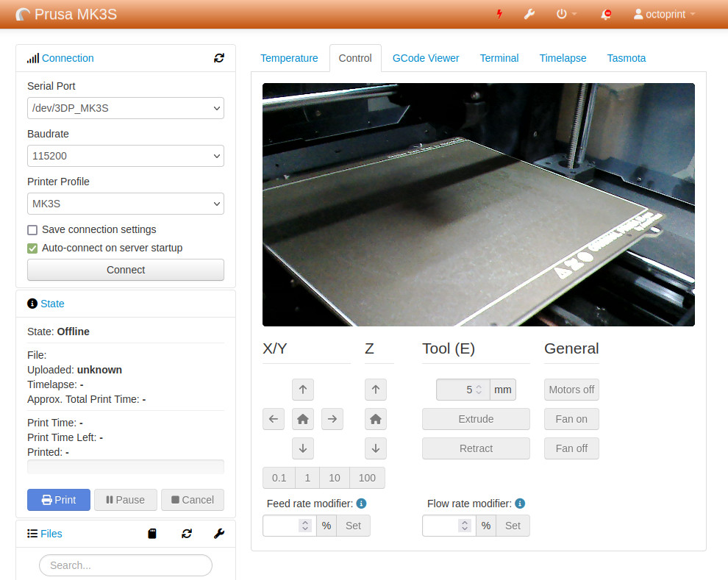Turn the Fan on

coord(571,419)
